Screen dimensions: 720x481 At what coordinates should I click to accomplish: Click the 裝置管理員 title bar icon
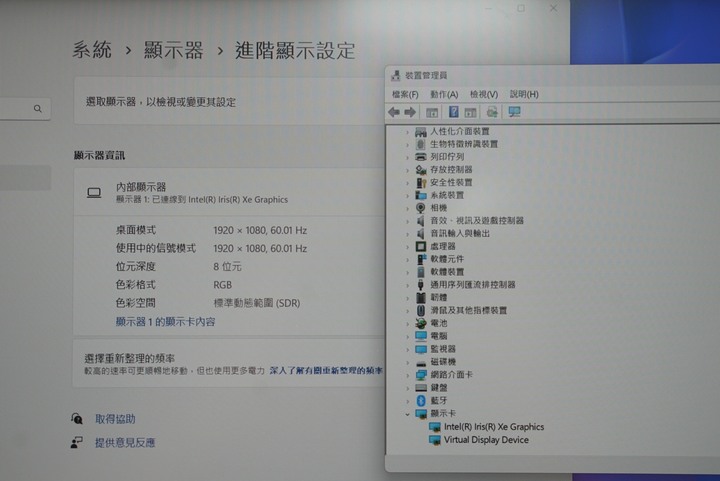(x=395, y=75)
